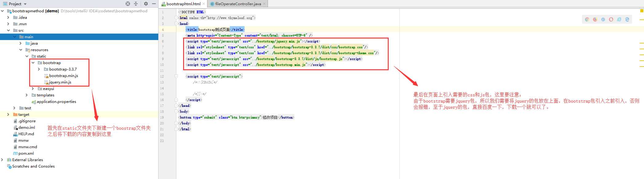Image resolution: width=644 pixels, height=179 pixels.
Task: Expand External Libraries node
Action: [x=2, y=160]
